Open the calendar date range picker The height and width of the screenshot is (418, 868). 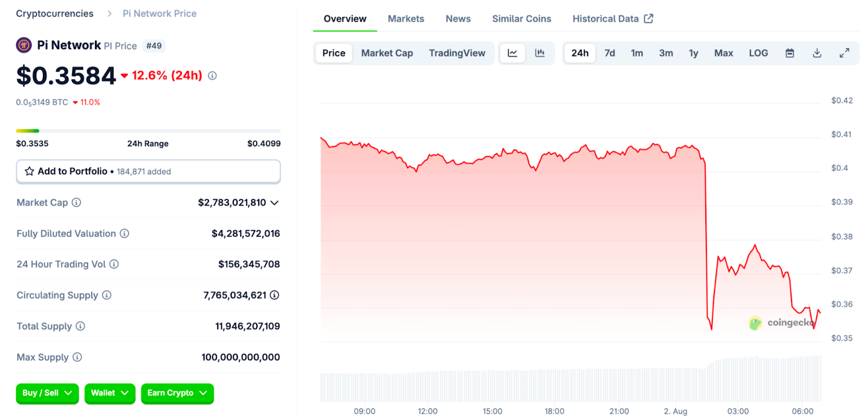tap(790, 53)
